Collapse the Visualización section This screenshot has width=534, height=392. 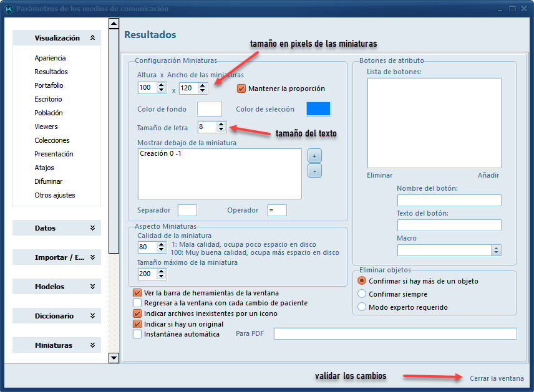coord(92,38)
